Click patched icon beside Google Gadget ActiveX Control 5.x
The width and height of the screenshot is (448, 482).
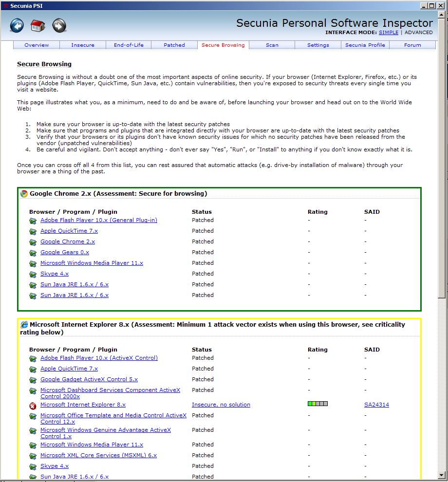click(x=33, y=380)
